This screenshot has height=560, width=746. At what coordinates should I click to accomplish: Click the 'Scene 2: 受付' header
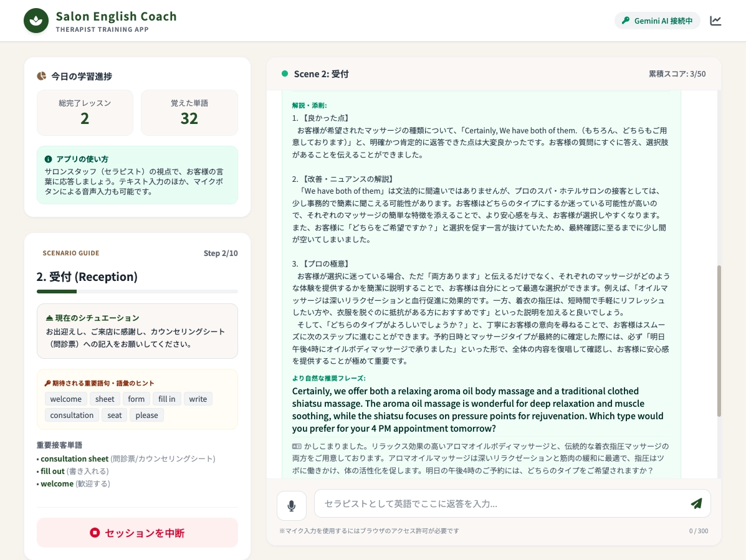pyautogui.click(x=321, y=74)
